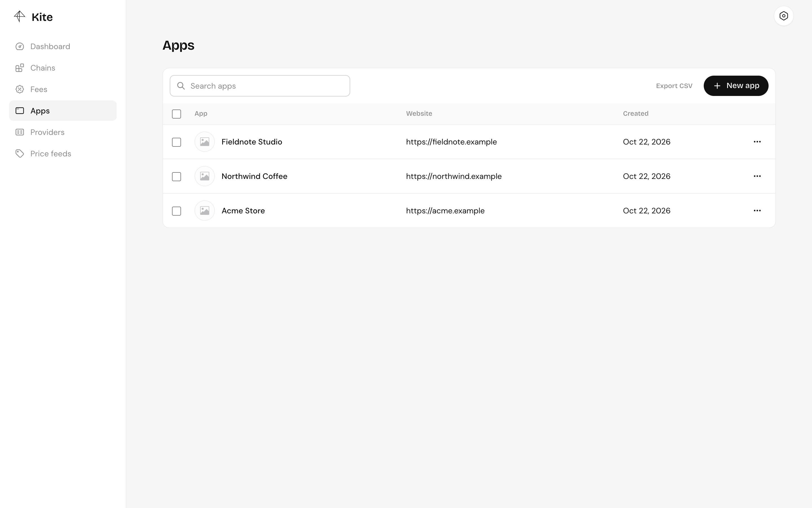Check the Northwind Coffee row checkbox
The width and height of the screenshot is (812, 508).
pyautogui.click(x=176, y=176)
